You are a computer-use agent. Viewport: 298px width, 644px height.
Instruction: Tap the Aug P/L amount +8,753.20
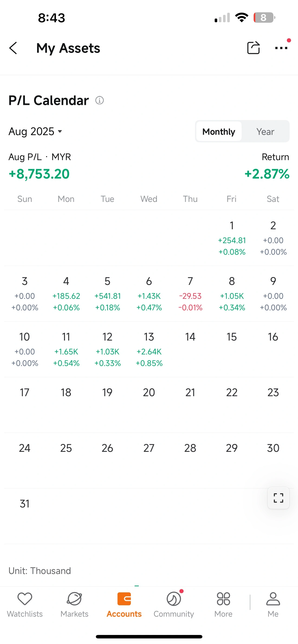[x=39, y=174]
